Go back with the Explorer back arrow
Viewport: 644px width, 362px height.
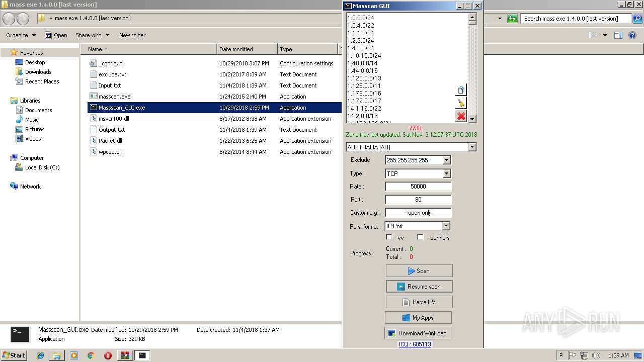[x=9, y=19]
